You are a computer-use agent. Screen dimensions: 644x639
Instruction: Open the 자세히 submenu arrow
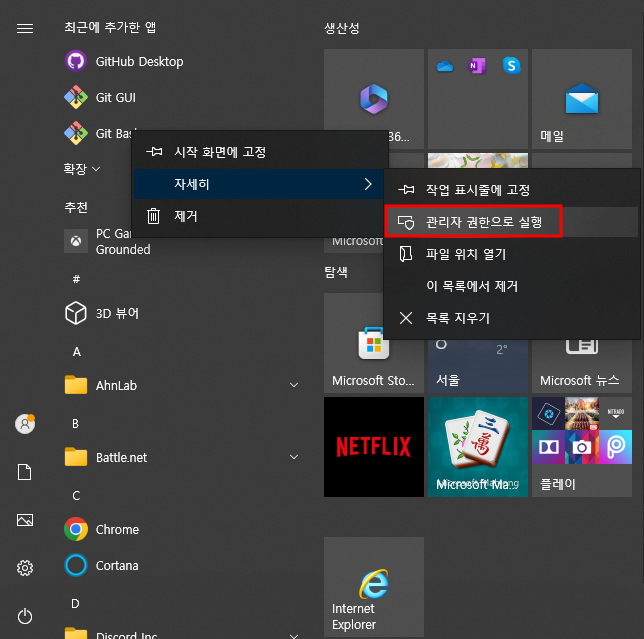pos(368,184)
